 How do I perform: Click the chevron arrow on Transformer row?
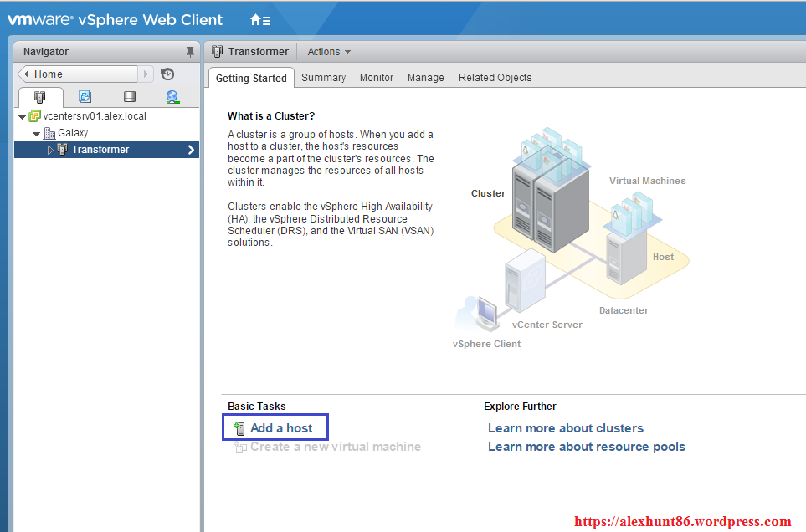[191, 150]
